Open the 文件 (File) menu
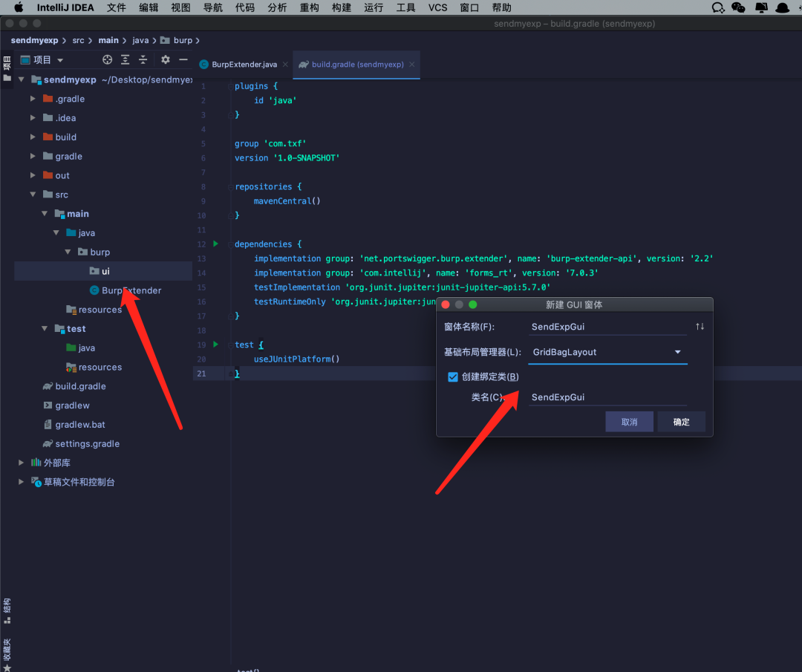The width and height of the screenshot is (802, 672). [116, 7]
